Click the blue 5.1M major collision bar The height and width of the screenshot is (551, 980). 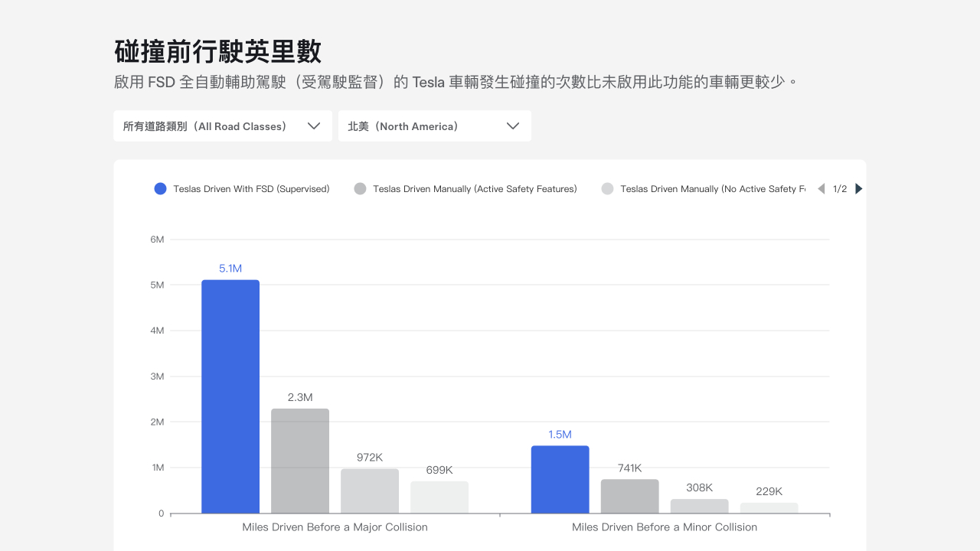(x=230, y=396)
